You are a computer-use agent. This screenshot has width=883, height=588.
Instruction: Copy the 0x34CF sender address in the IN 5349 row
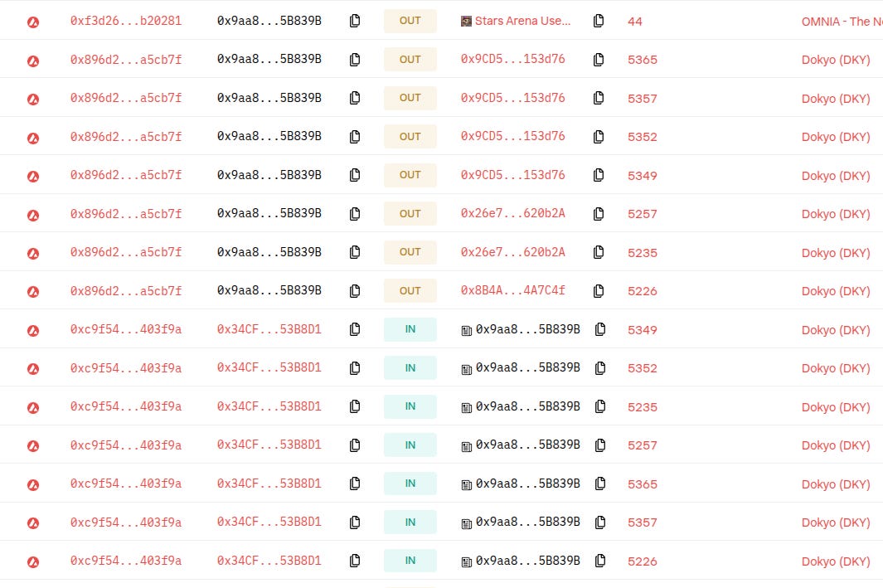pos(355,329)
